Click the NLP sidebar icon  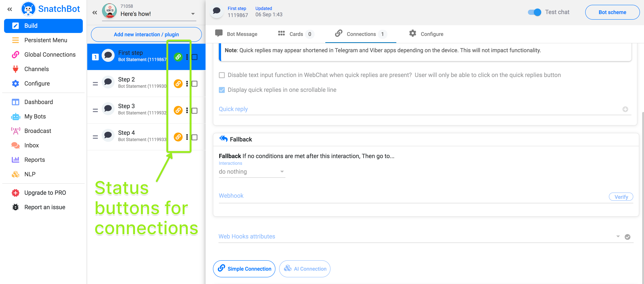tap(16, 174)
